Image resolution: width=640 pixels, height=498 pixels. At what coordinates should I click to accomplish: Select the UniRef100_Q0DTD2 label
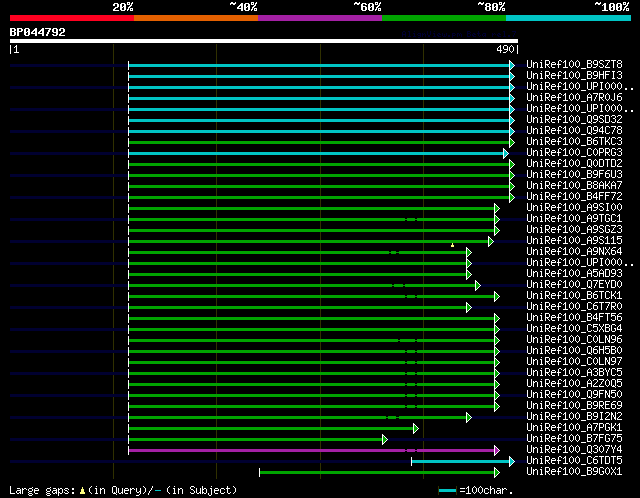pyautogui.click(x=574, y=164)
